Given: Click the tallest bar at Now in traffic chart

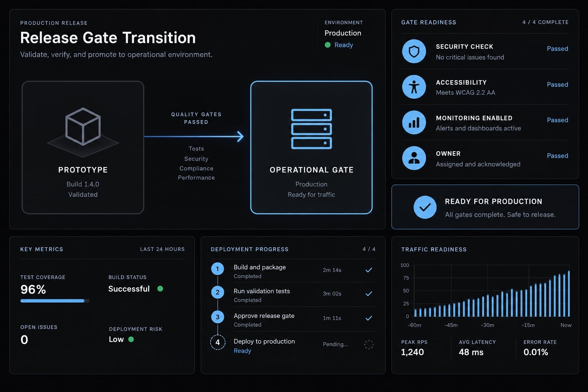Looking at the screenshot, I should [x=569, y=294].
